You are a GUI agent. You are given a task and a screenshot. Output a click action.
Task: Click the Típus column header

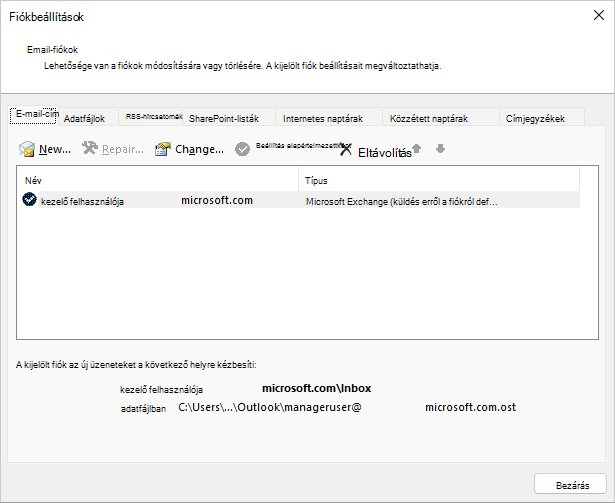coord(439,180)
